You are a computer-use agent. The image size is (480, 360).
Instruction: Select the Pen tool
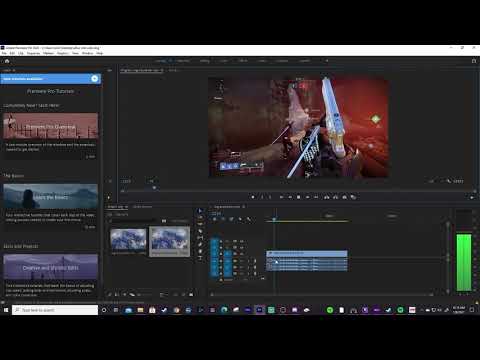[x=200, y=244]
